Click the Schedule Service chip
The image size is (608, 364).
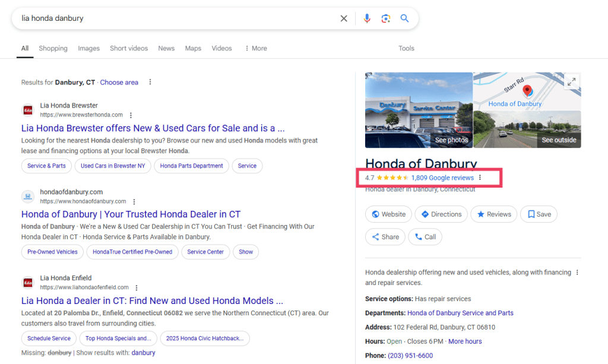(x=49, y=338)
